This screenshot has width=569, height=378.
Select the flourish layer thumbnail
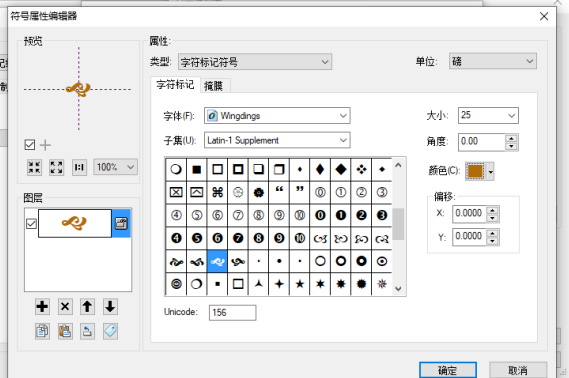(x=75, y=223)
